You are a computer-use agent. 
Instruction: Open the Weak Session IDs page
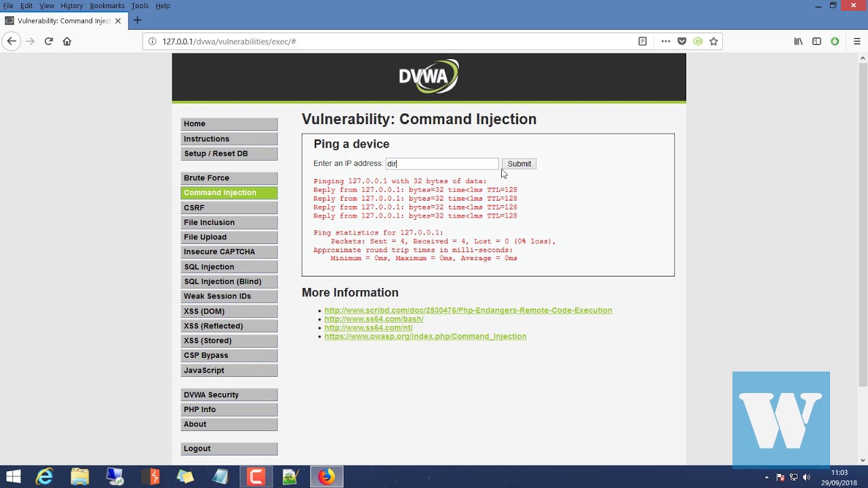(229, 296)
